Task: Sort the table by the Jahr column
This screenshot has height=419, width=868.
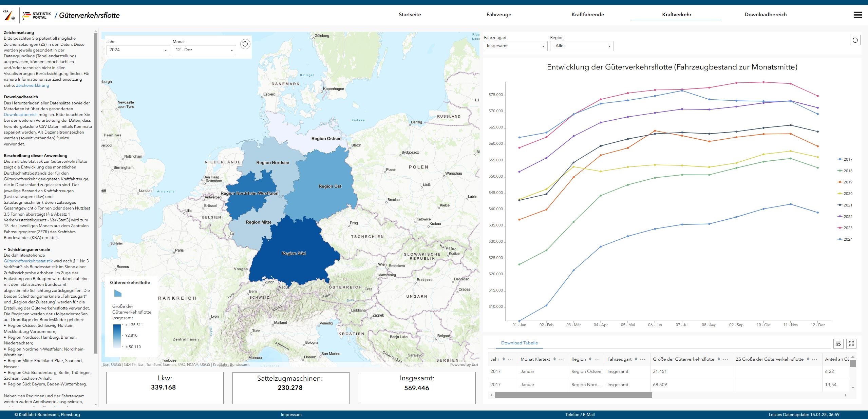Action: point(504,359)
